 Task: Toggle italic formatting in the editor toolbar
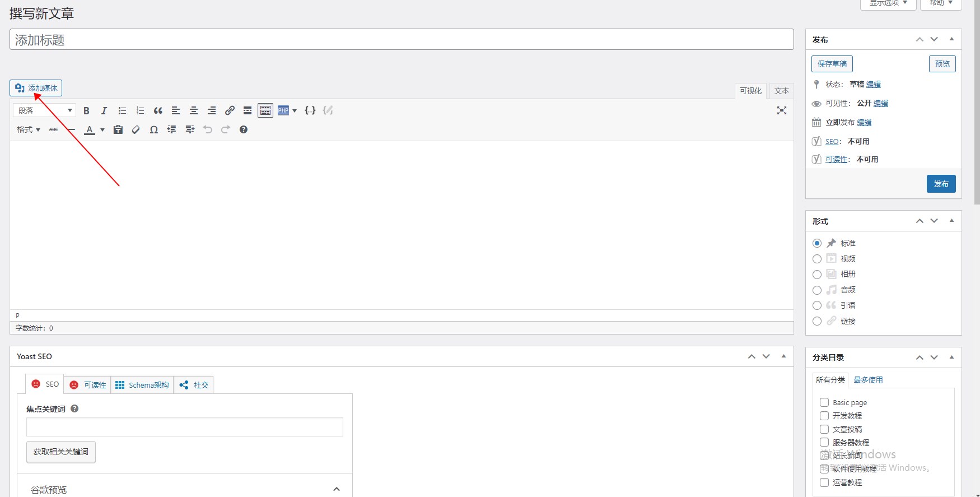(x=104, y=110)
